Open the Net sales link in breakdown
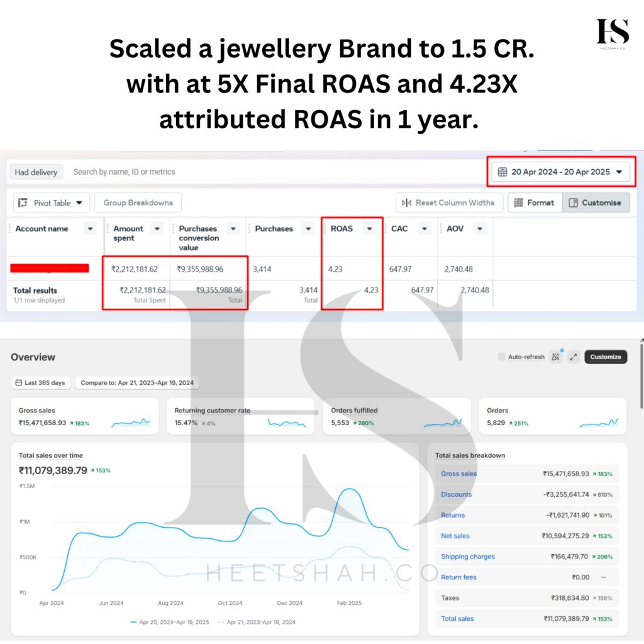Screen dimensions: 644x644 click(x=455, y=536)
